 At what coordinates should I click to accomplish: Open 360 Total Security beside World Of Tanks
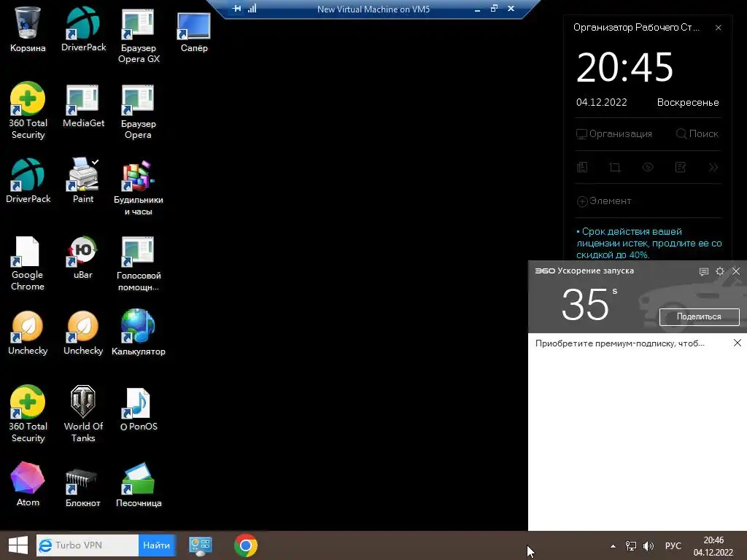pyautogui.click(x=28, y=414)
